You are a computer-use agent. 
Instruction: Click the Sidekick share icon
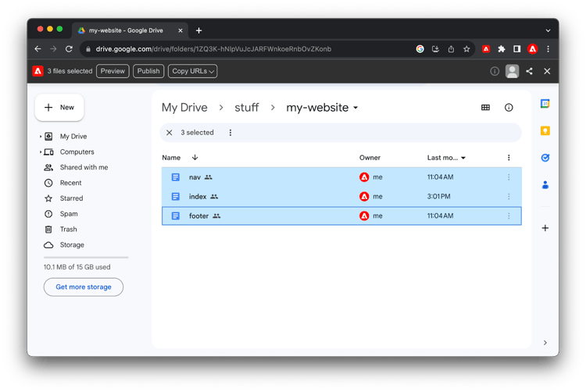coord(529,71)
